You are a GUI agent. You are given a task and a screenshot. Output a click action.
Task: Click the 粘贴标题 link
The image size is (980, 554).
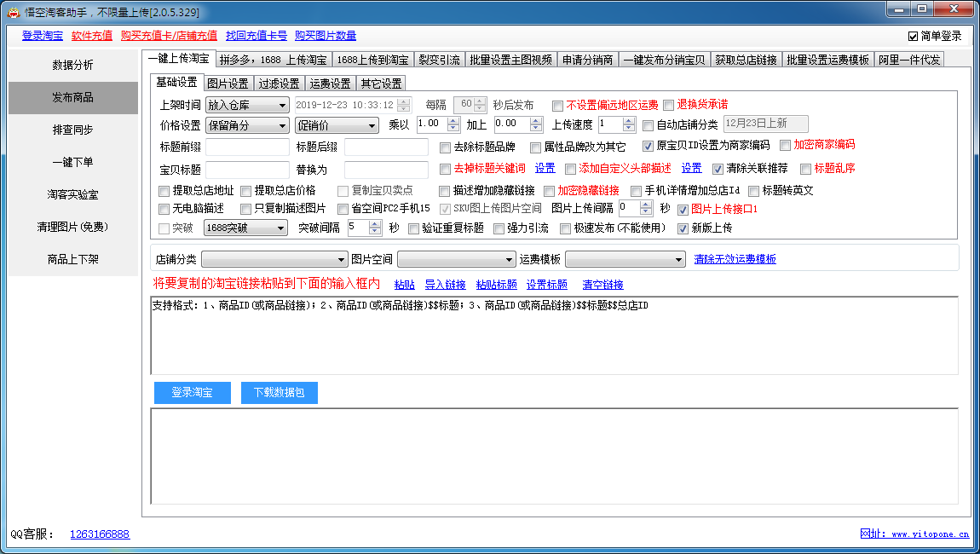tap(496, 285)
